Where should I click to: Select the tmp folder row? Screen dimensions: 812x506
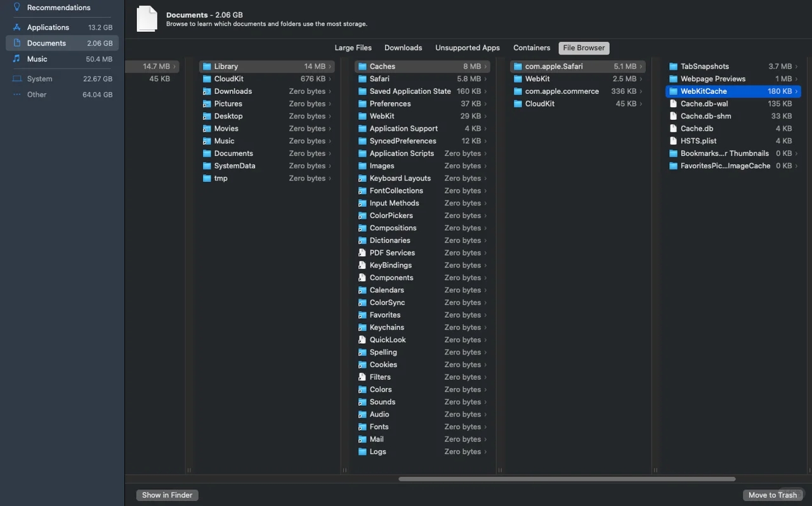point(267,178)
